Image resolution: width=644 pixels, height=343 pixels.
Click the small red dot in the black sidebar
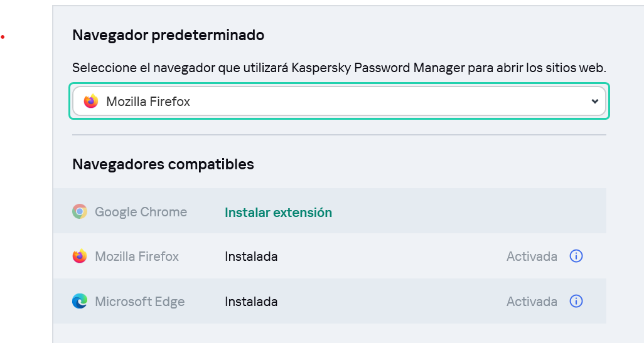pyautogui.click(x=3, y=38)
